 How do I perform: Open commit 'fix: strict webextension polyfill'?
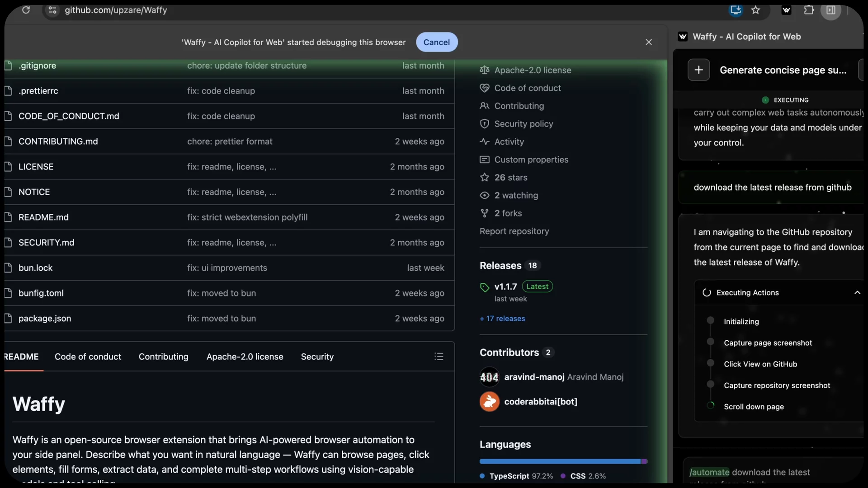(247, 217)
